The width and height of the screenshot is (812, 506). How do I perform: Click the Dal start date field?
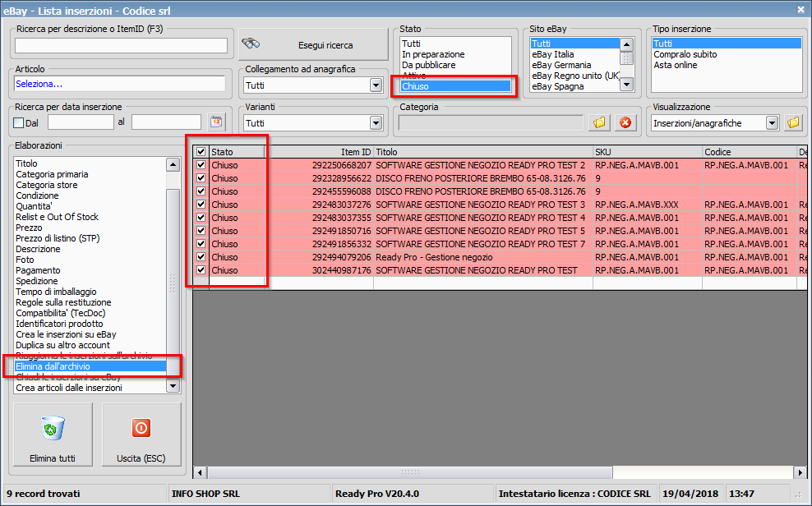pos(81,122)
